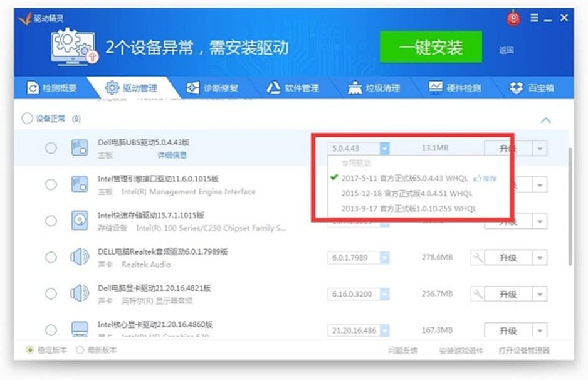Image resolution: width=588 pixels, height=380 pixels.
Task: Expand upgrade options arrow for Intel管理引擎 row
Action: click(x=540, y=185)
